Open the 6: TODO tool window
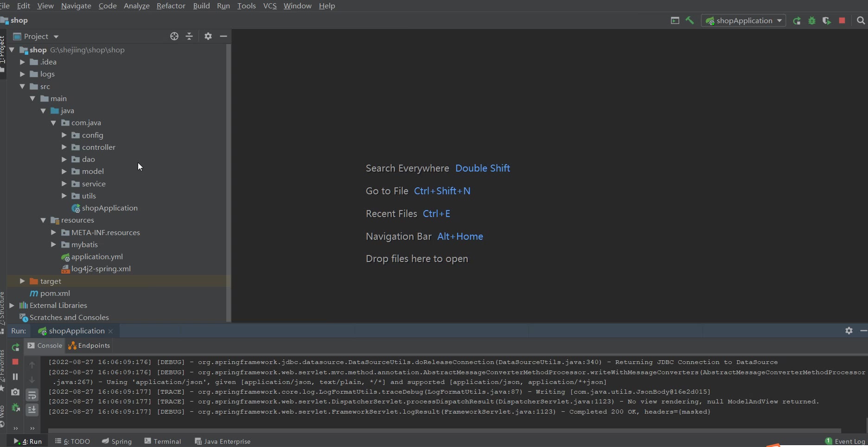The image size is (868, 447). point(72,441)
